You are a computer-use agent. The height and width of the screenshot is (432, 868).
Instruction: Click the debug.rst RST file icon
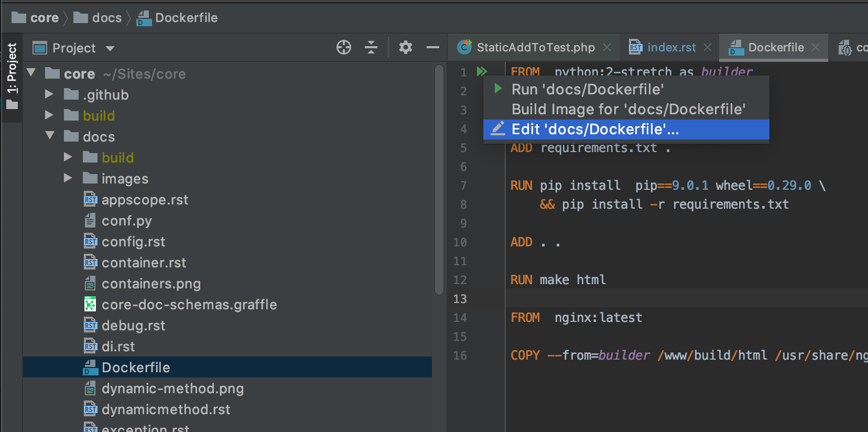[90, 325]
